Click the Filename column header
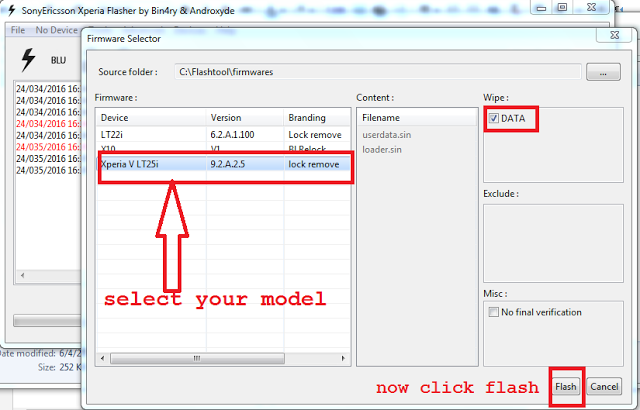The image size is (640, 410). pyautogui.click(x=417, y=117)
